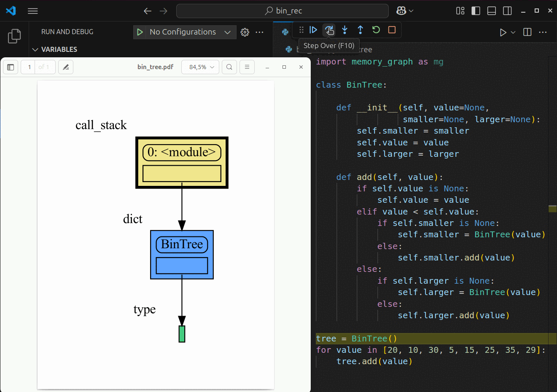Collapse the VARIABLES section
Image resolution: width=557 pixels, height=392 pixels.
[35, 49]
